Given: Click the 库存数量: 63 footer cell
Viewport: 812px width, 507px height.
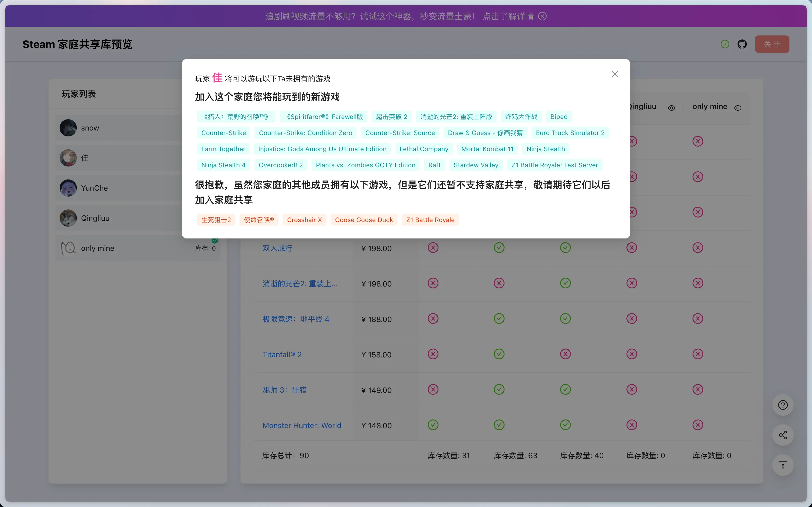Looking at the screenshot, I should [x=515, y=455].
